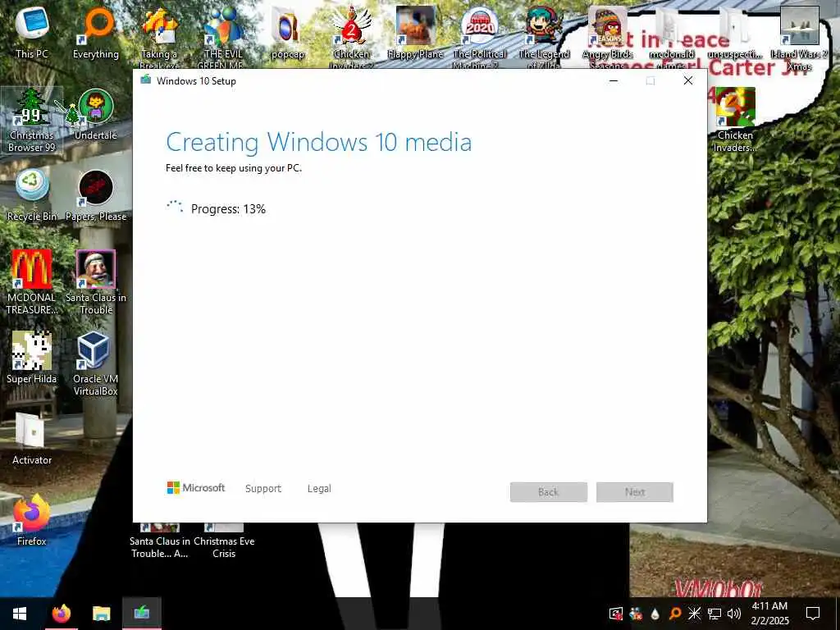This screenshot has height=630, width=840.
Task: Click 'Feel free to keep using your PC.' text
Action: point(234,168)
